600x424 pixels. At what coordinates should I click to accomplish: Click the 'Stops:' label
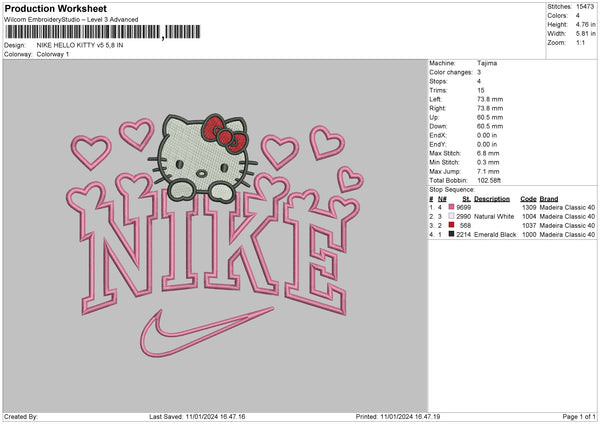[x=438, y=81]
